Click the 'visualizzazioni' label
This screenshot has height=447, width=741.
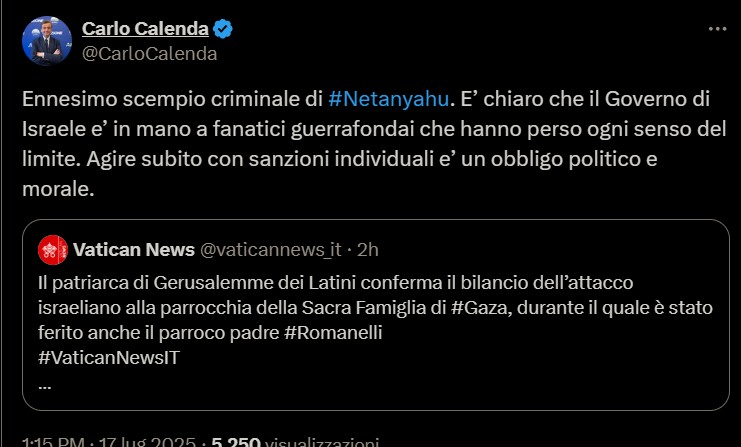tap(322, 441)
